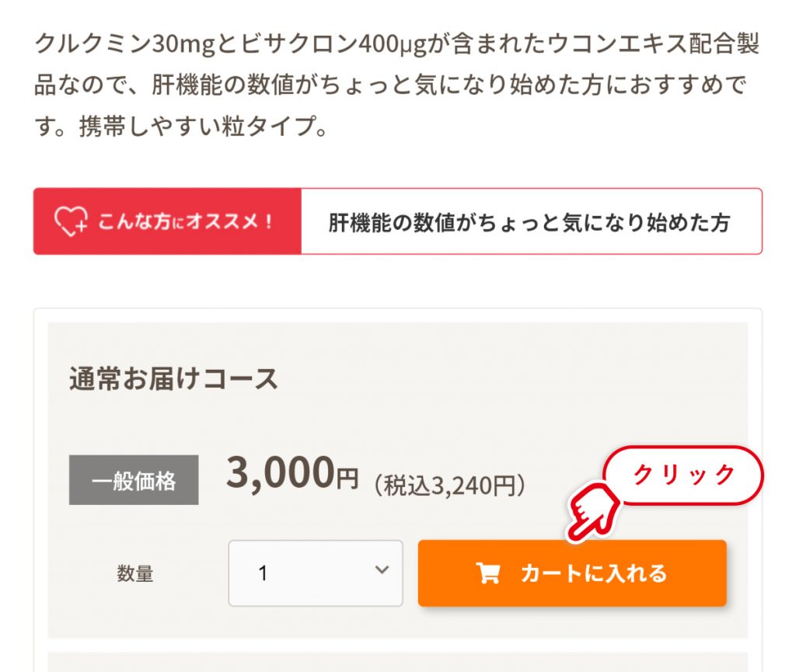The height and width of the screenshot is (672, 796).
Task: Click the 通常お届けコース heading
Action: click(x=173, y=379)
